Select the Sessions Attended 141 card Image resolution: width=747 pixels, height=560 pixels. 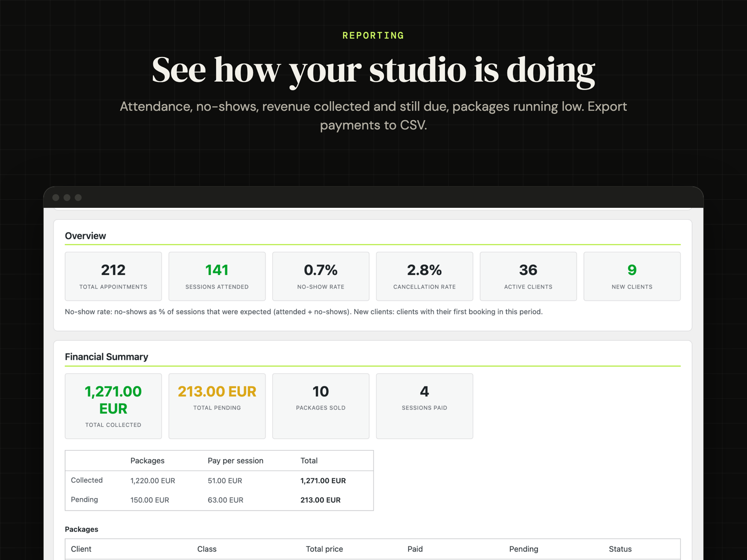(x=217, y=276)
